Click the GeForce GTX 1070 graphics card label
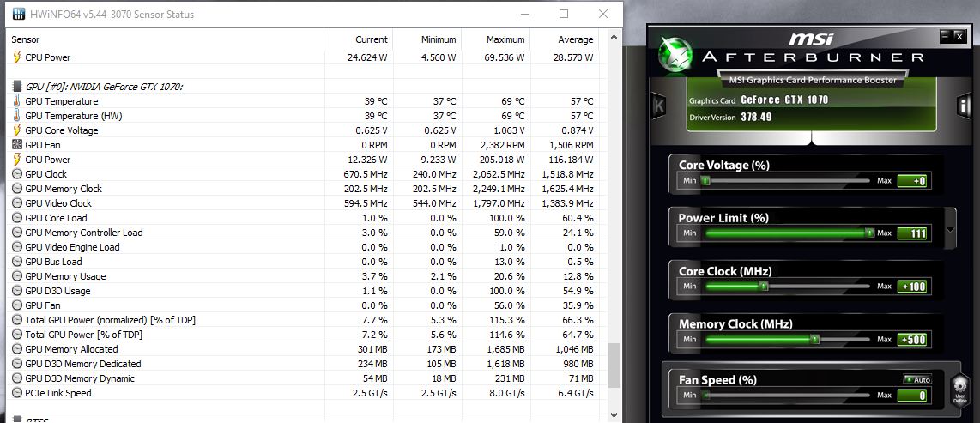Viewport: 980px width, 423px height. pyautogui.click(x=783, y=100)
